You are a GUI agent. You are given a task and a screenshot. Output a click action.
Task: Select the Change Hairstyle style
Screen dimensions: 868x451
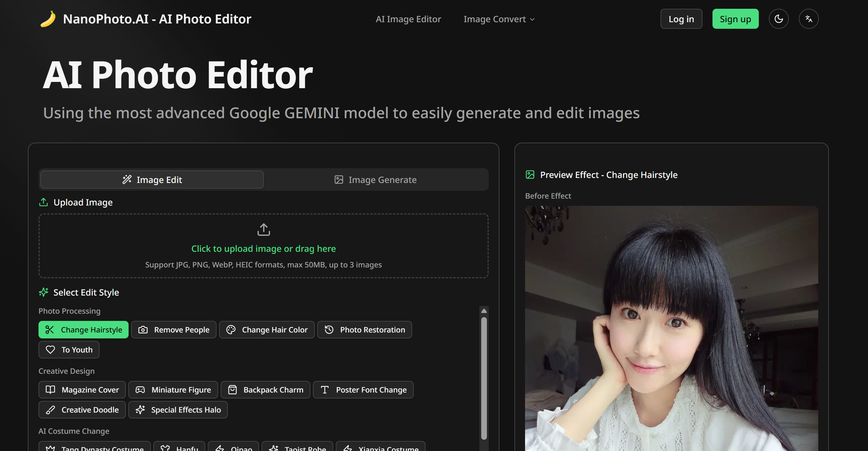click(84, 329)
